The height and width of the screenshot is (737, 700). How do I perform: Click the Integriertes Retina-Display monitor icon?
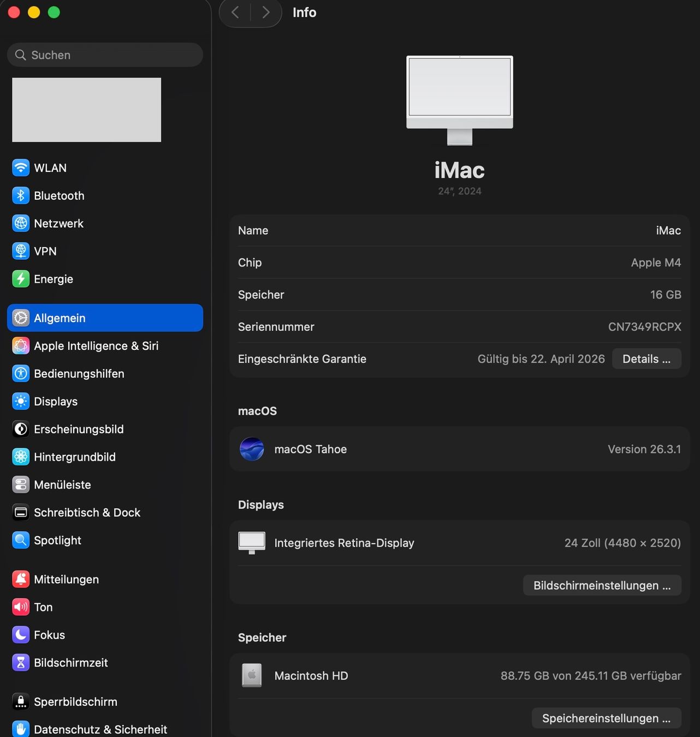[252, 543]
